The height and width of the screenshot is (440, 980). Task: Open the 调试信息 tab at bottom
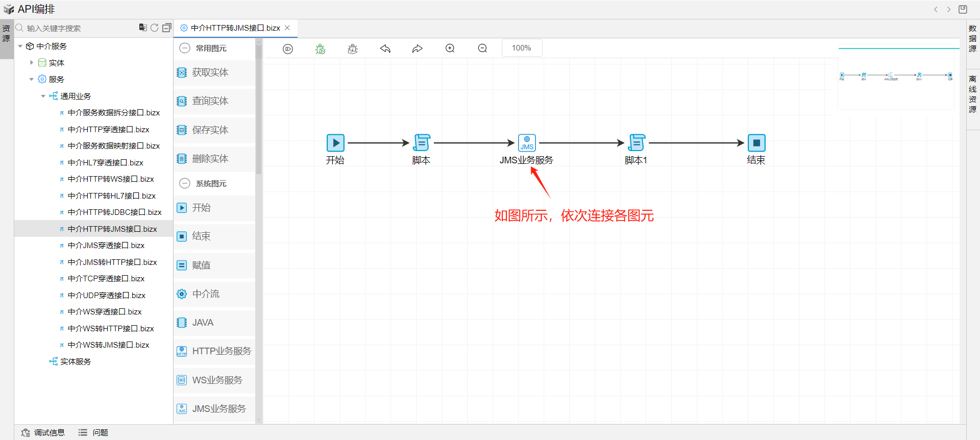pos(43,432)
